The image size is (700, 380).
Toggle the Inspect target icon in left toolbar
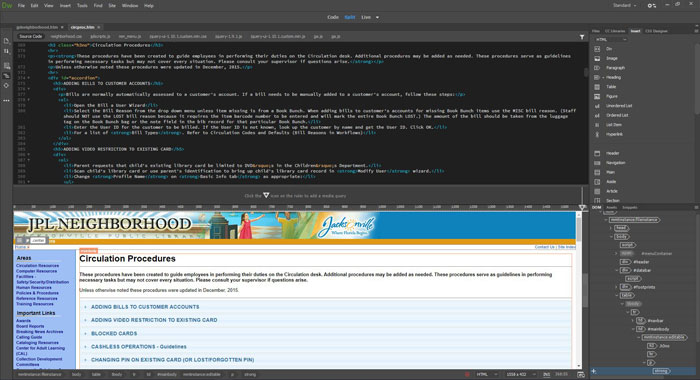[x=6, y=76]
